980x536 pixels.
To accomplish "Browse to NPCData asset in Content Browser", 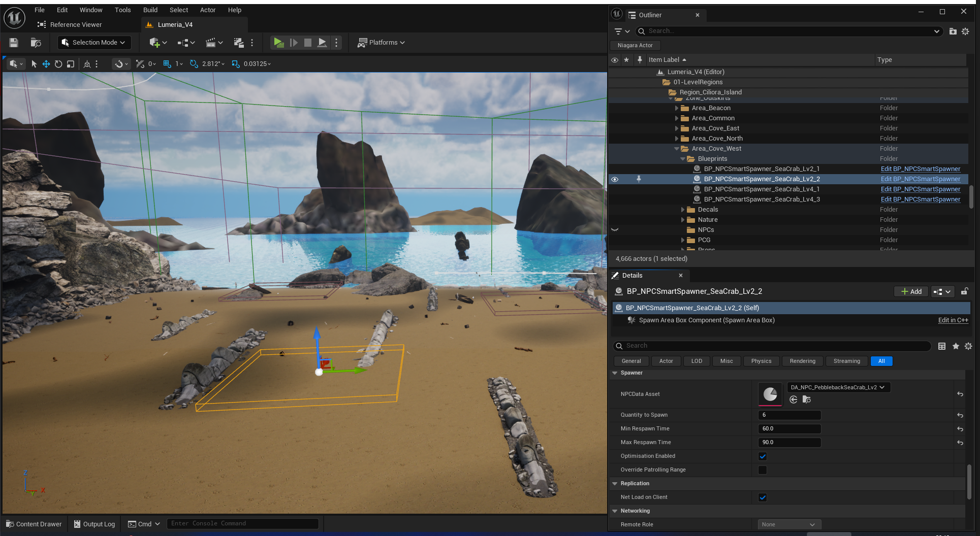I will pos(806,400).
